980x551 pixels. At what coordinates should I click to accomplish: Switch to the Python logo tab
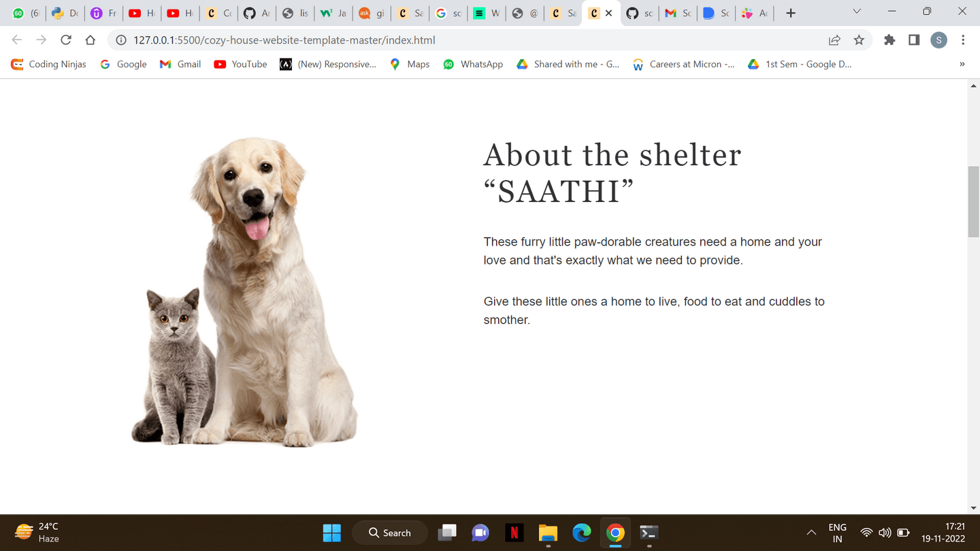(65, 13)
